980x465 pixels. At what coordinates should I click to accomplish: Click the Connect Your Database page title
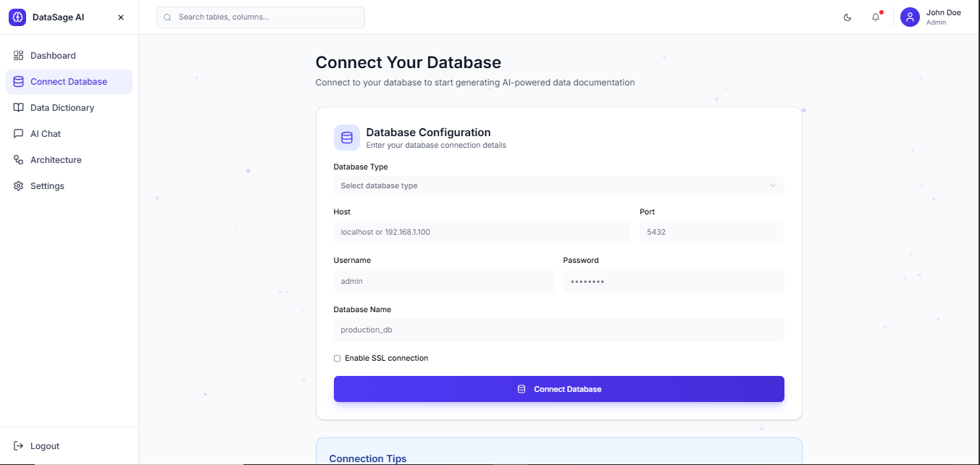point(409,62)
